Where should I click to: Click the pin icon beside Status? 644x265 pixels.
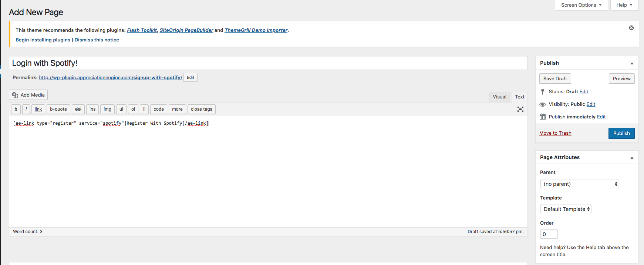pos(543,92)
